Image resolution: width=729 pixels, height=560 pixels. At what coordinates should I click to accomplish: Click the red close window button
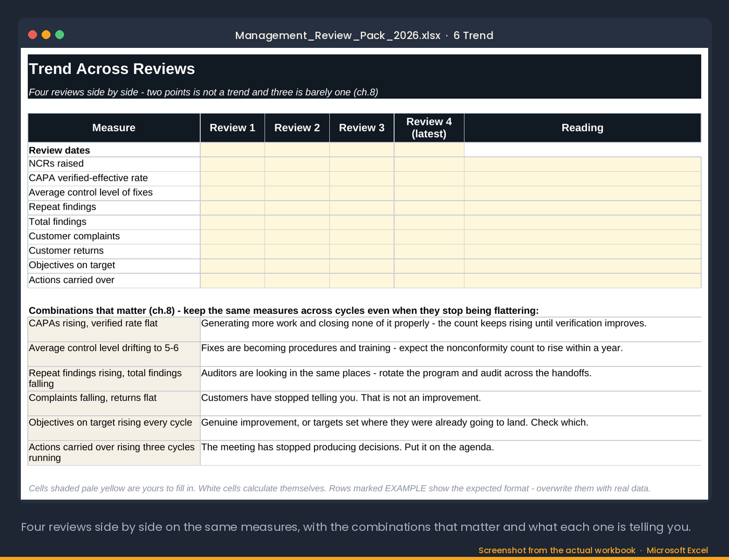[x=32, y=35]
